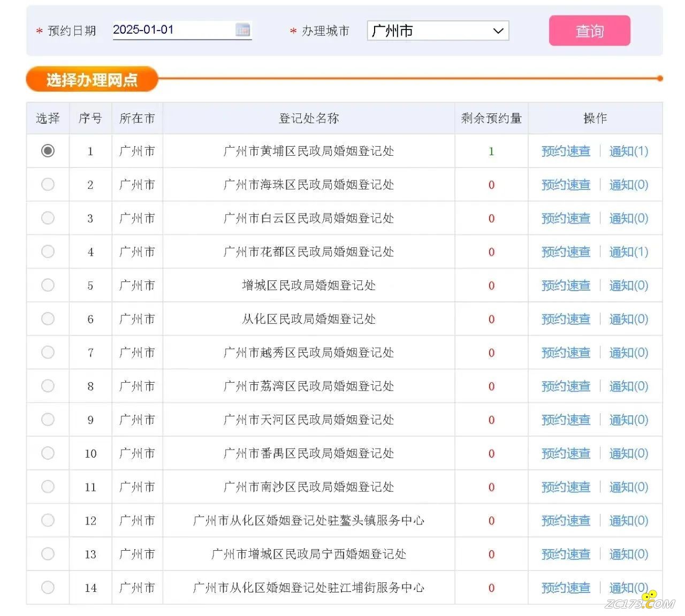Click the pink 查询 button
The height and width of the screenshot is (616, 685).
[x=590, y=31]
